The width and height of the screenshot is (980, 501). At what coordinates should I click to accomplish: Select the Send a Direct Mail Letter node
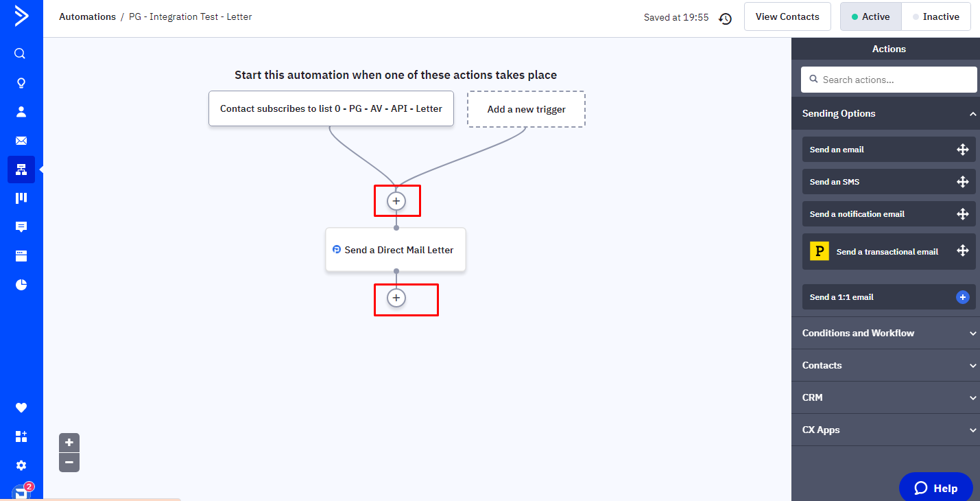396,250
